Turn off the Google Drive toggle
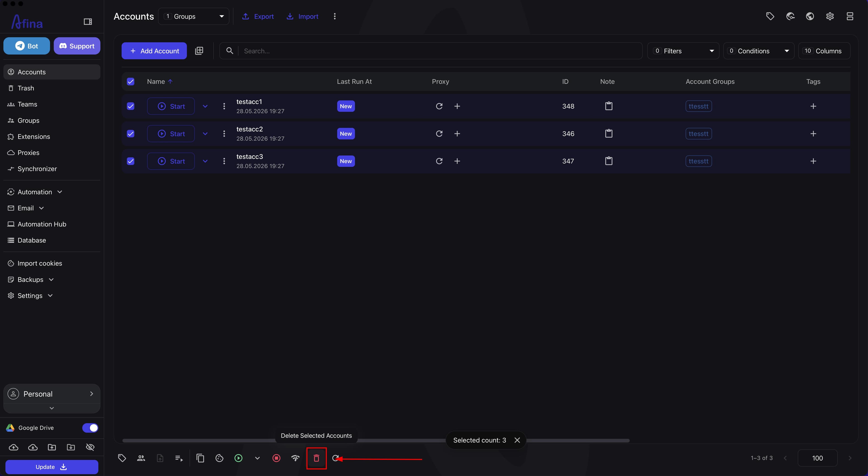The height and width of the screenshot is (476, 868). (x=90, y=427)
